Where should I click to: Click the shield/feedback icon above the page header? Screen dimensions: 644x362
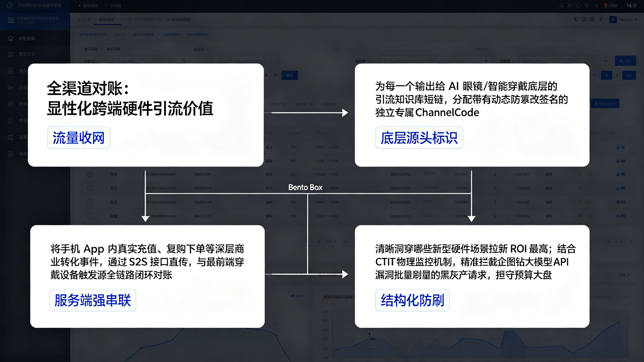click(583, 19)
